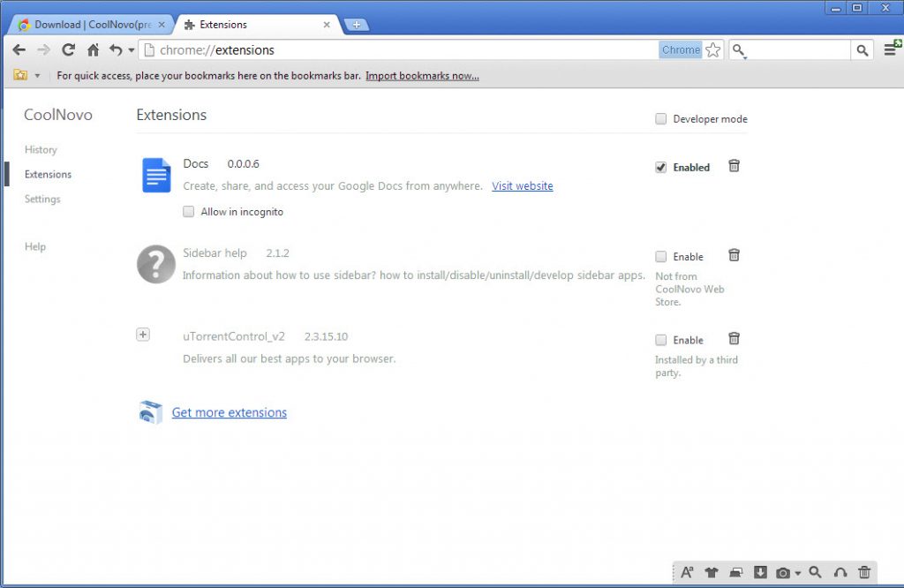Click the CoolNovo sidebar heading

(57, 116)
